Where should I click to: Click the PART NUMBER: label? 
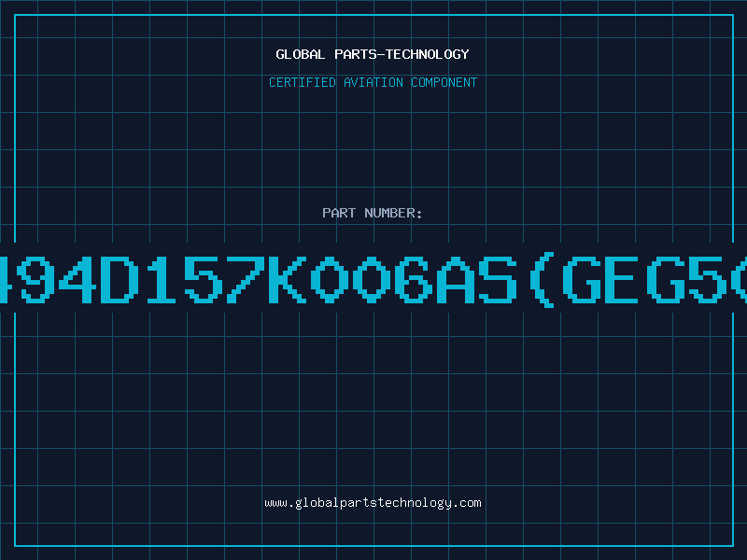pos(373,213)
